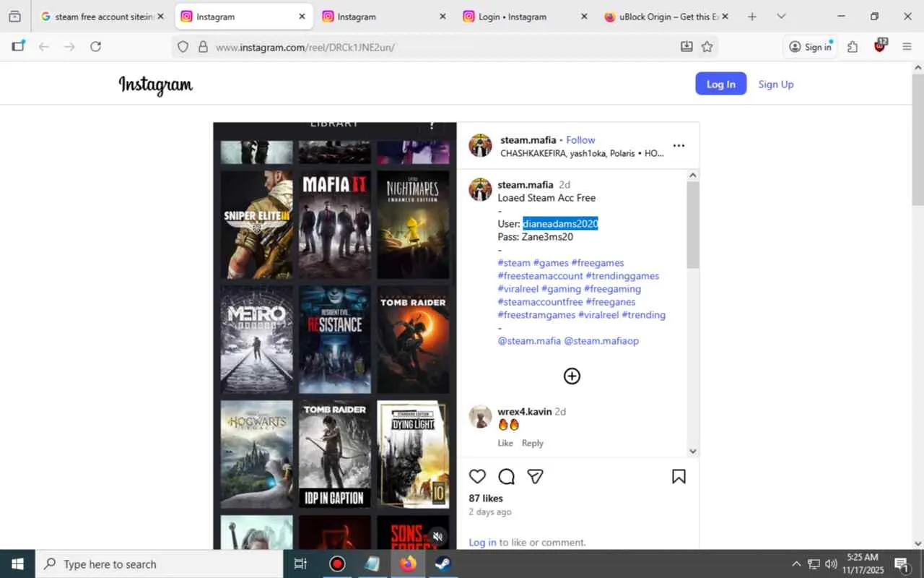Click the Sign Up link

click(x=776, y=84)
